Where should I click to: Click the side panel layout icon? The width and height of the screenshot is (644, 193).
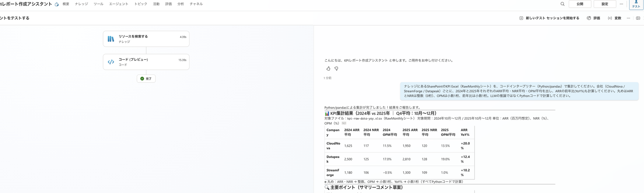pos(638,18)
